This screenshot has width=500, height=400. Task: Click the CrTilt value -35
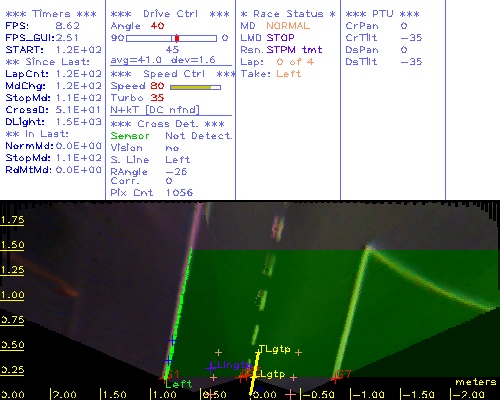(411, 38)
